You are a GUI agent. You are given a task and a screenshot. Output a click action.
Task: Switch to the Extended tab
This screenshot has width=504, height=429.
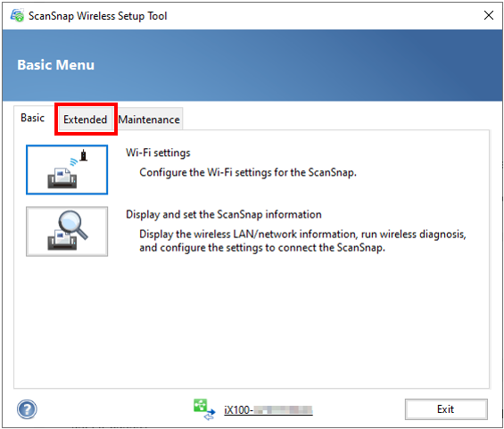pyautogui.click(x=85, y=120)
